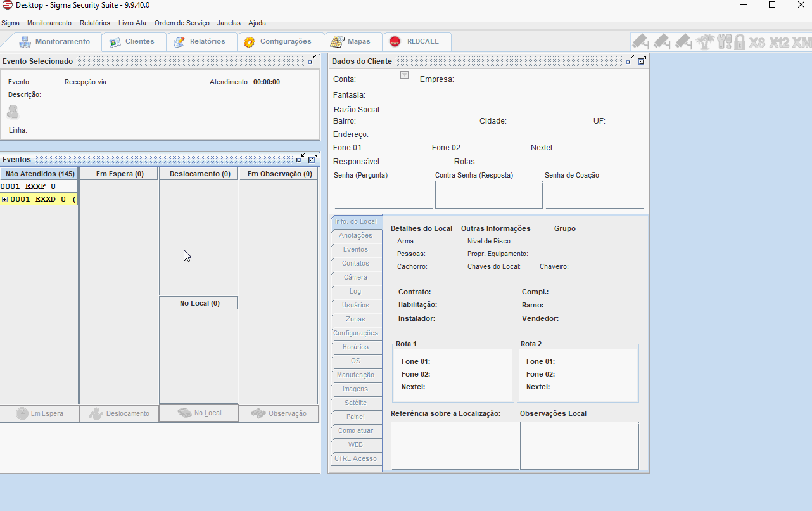Click the first camera icon in toolbar

(x=640, y=42)
